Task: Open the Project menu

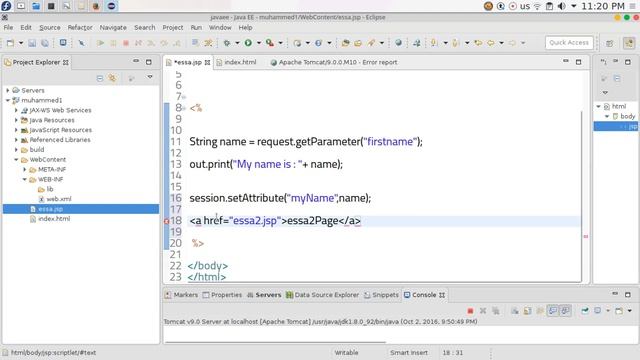Action: (173, 27)
